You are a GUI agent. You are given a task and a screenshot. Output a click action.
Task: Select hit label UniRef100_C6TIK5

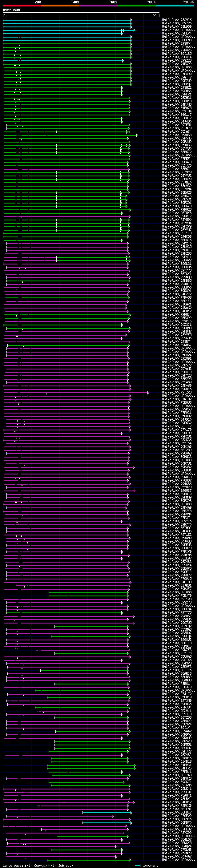177,670
